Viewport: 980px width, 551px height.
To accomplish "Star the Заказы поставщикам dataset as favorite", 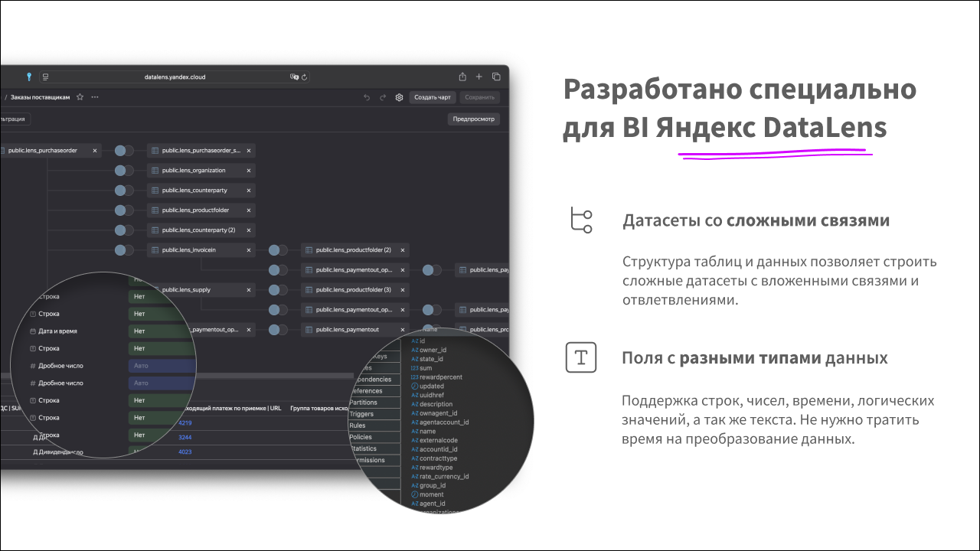I will point(80,97).
